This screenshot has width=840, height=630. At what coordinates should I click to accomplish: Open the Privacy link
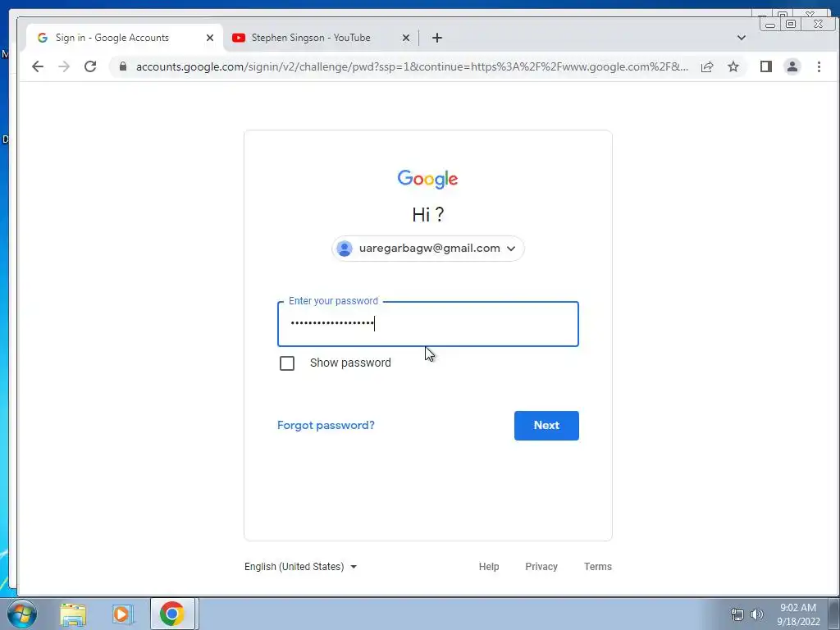click(541, 567)
